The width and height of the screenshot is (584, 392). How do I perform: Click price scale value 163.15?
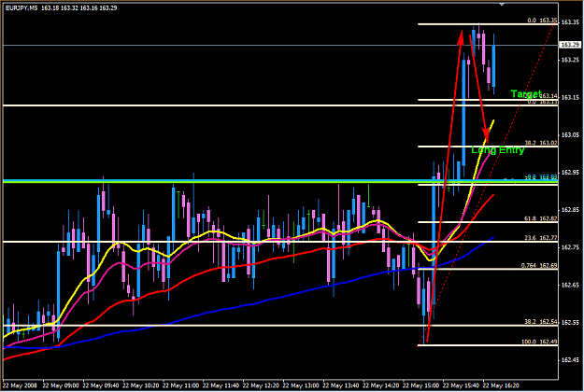coord(570,97)
